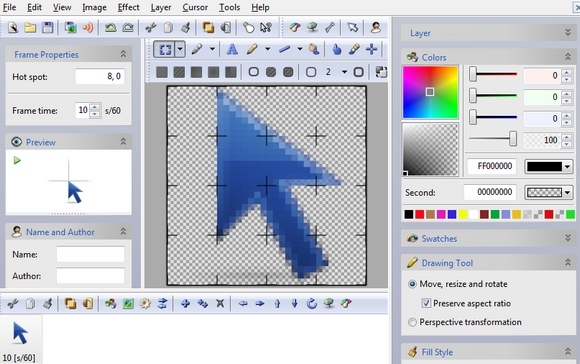The height and width of the screenshot is (364, 580).
Task: Click the rotate frame icon in bottom toolbar
Action: tap(312, 304)
